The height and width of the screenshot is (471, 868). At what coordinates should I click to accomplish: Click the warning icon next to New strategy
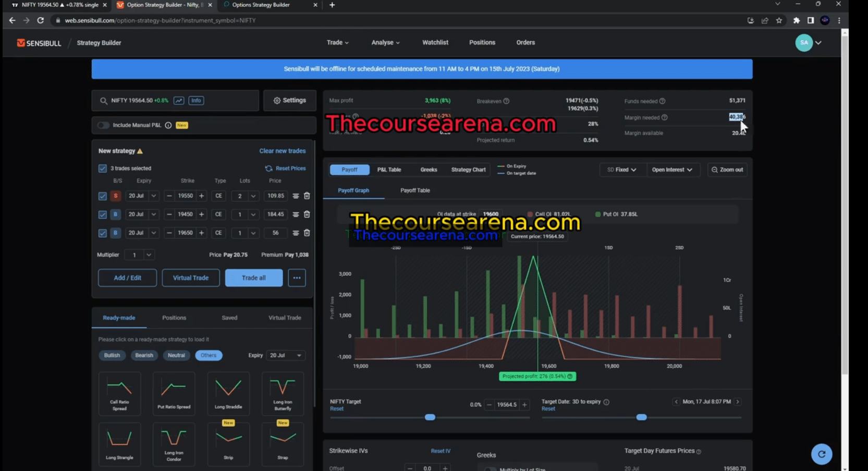coord(140,151)
